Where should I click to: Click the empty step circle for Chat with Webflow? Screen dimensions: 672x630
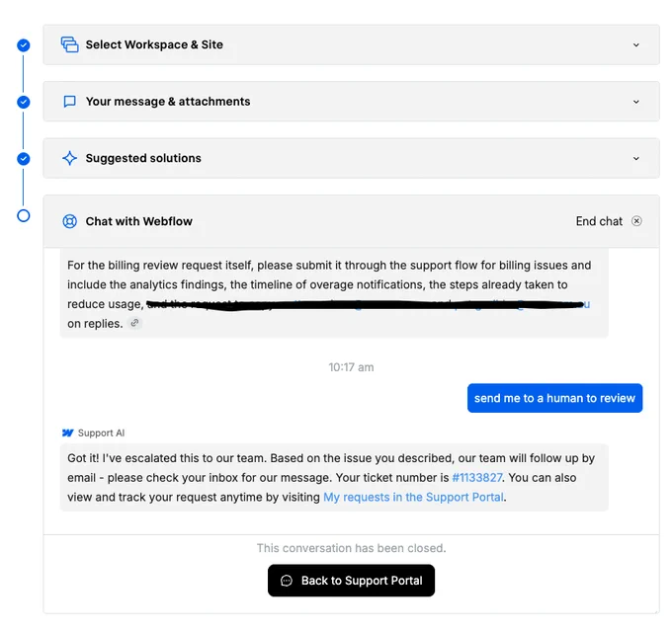tap(24, 215)
